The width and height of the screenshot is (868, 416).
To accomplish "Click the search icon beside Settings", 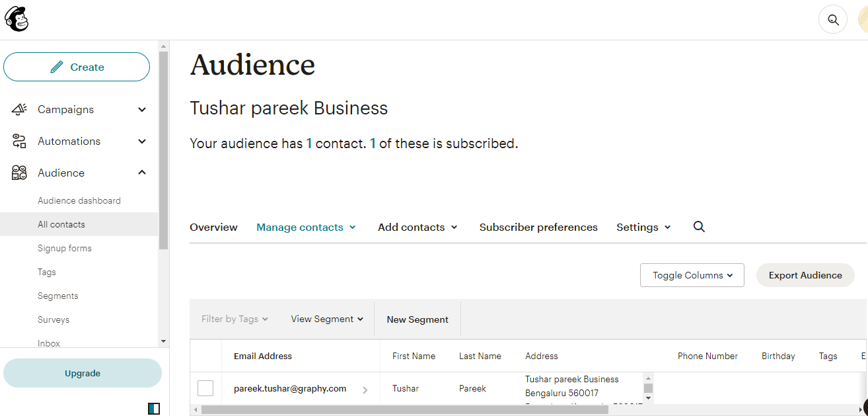I will (x=699, y=227).
